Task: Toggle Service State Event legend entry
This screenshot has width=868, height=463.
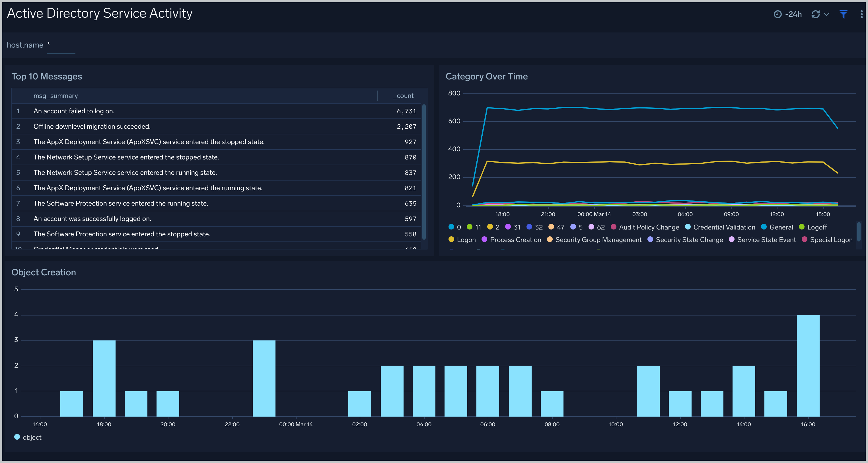Action: click(x=762, y=239)
